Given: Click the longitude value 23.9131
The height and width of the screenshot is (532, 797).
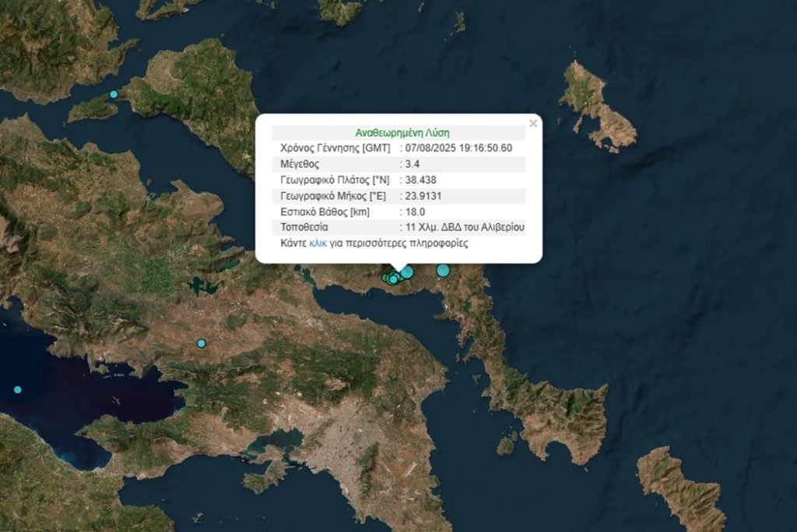Looking at the screenshot, I should pos(426,196).
